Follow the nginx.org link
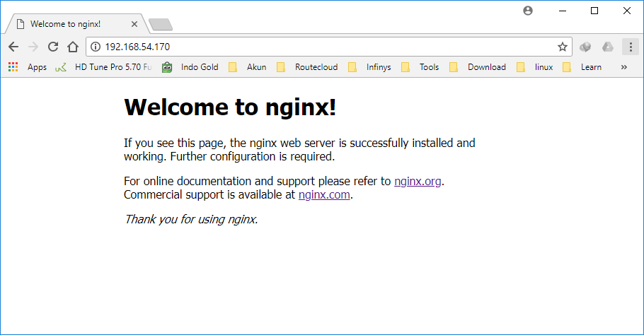644x335 pixels. click(418, 181)
